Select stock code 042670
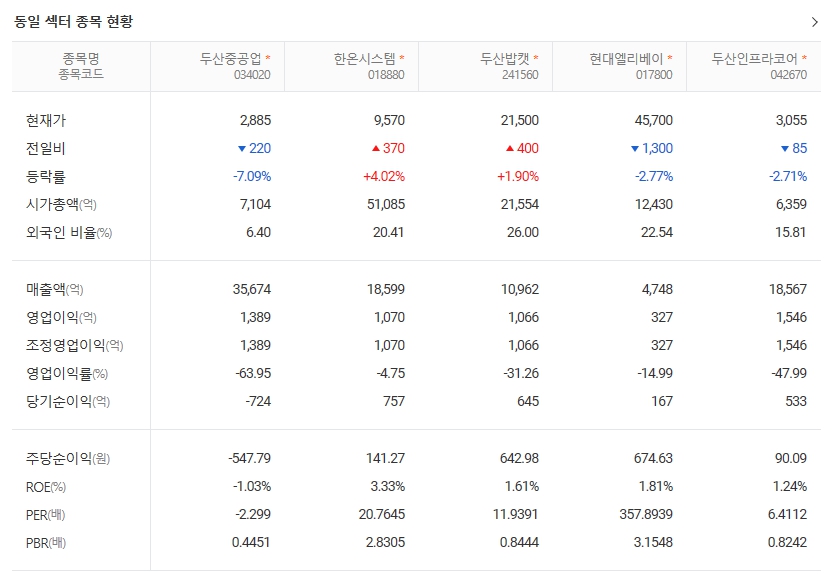This screenshot has width=836, height=580. click(x=789, y=75)
